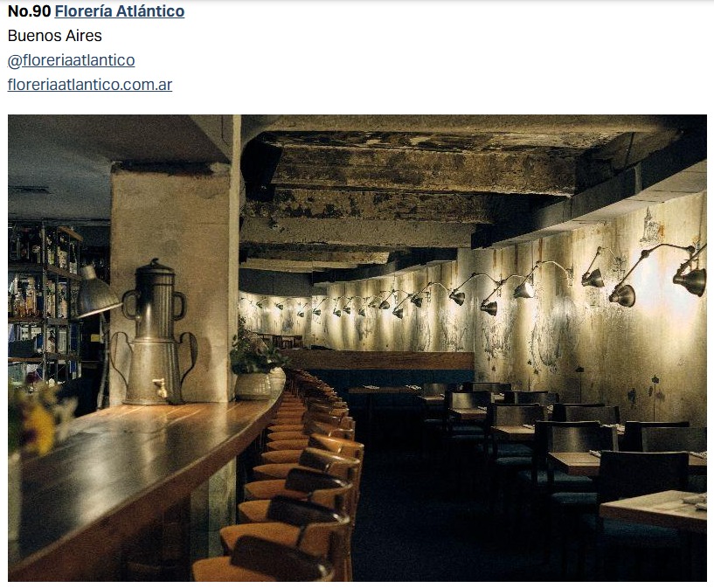Click the bottle shelves behind the bar

tap(45, 301)
